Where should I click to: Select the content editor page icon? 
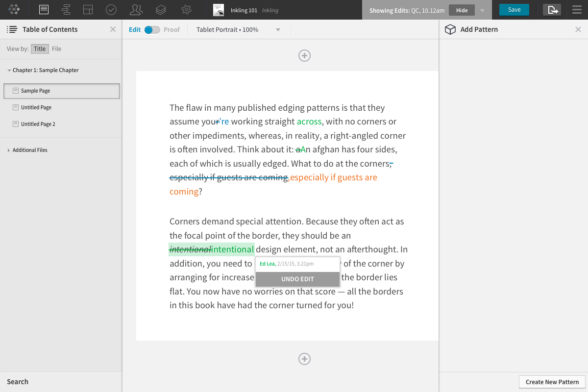[44, 9]
